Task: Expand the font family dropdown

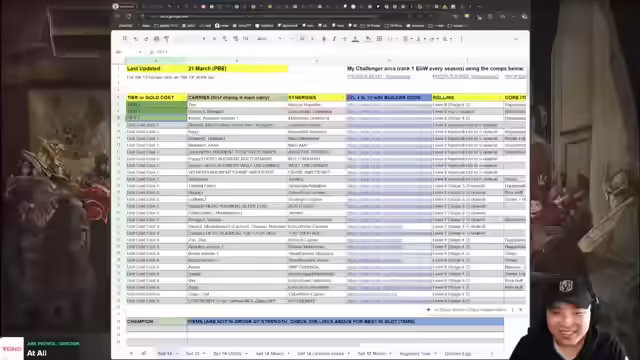Action: pos(269,39)
